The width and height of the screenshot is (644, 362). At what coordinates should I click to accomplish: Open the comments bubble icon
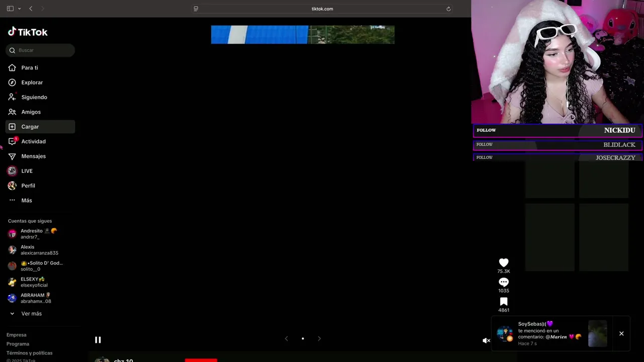504,282
